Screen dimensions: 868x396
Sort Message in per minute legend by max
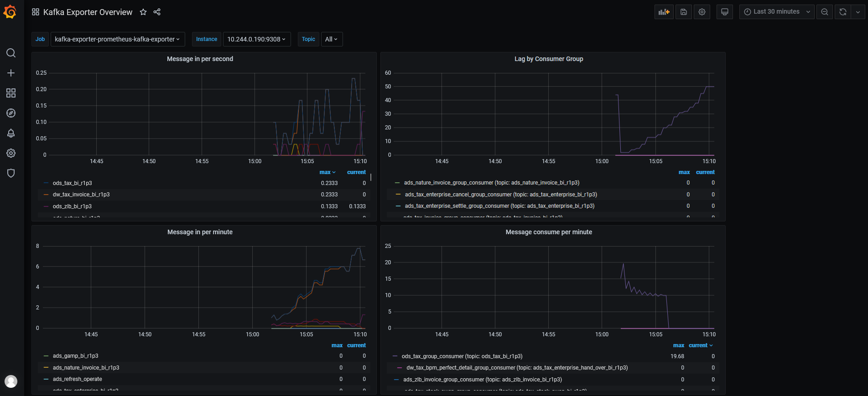[x=337, y=345]
